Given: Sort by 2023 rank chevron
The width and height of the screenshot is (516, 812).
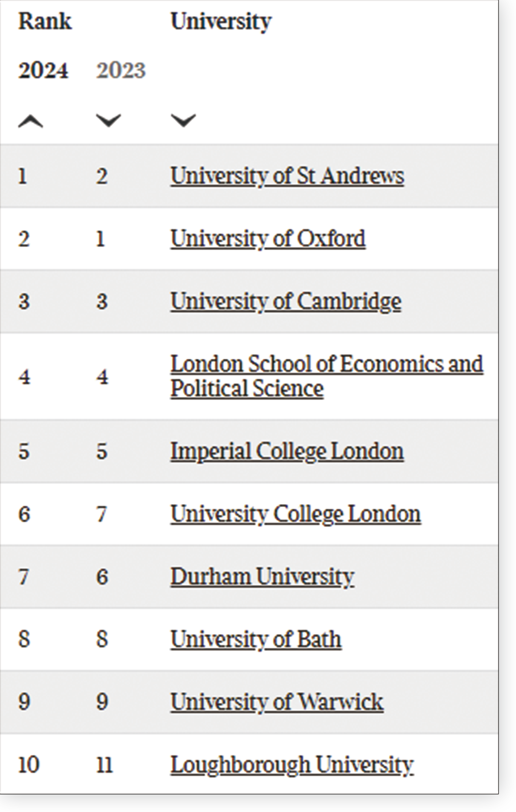Looking at the screenshot, I should coord(109,120).
